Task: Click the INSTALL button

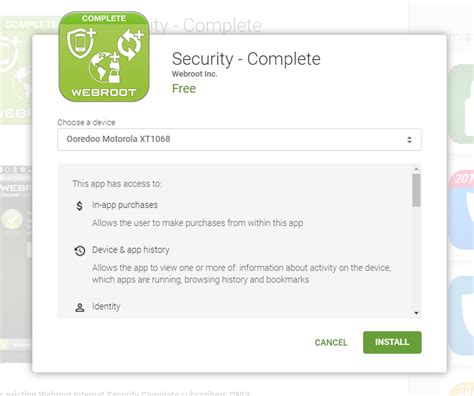Action: (392, 342)
